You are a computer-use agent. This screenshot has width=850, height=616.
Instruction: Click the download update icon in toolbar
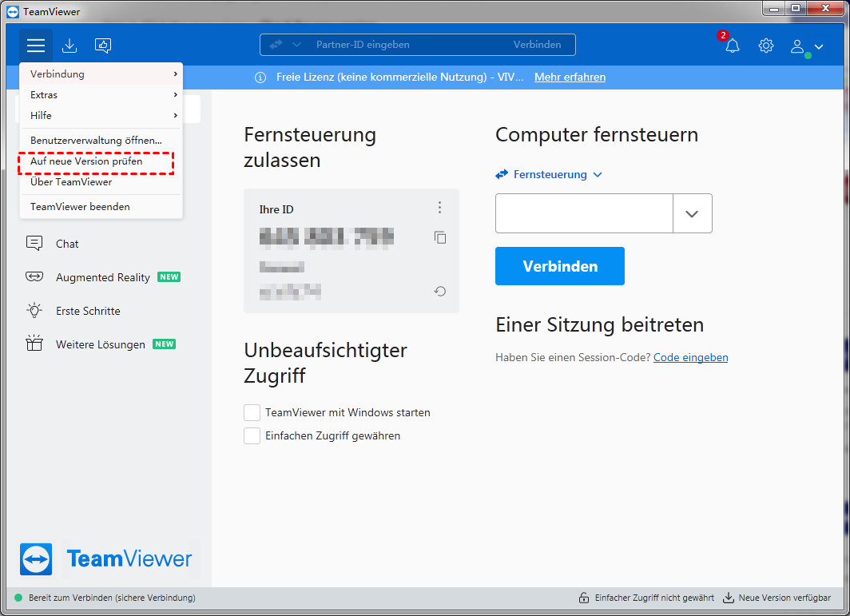(70, 45)
